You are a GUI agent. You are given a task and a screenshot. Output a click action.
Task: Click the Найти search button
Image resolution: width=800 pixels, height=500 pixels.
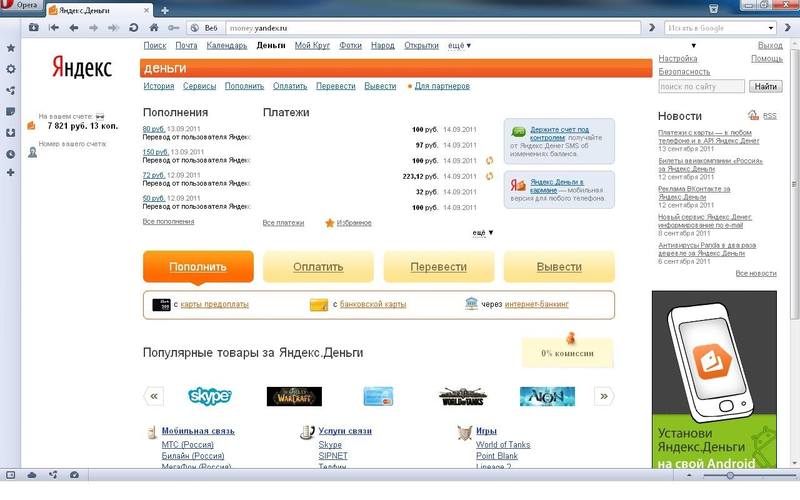tap(765, 87)
